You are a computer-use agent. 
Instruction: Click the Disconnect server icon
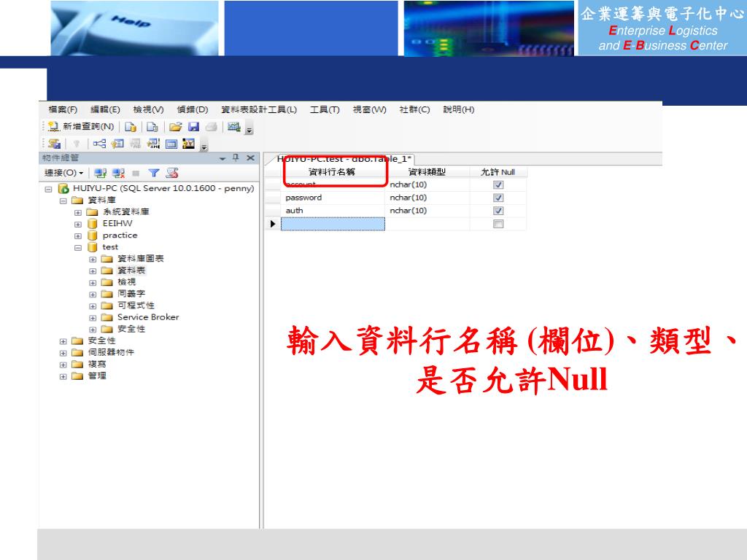[x=118, y=173]
